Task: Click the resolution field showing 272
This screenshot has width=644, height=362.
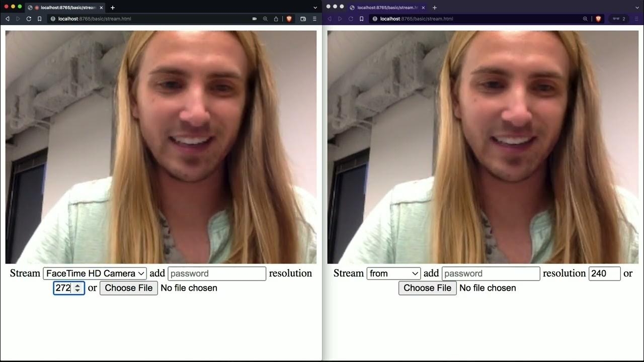Action: [69, 288]
